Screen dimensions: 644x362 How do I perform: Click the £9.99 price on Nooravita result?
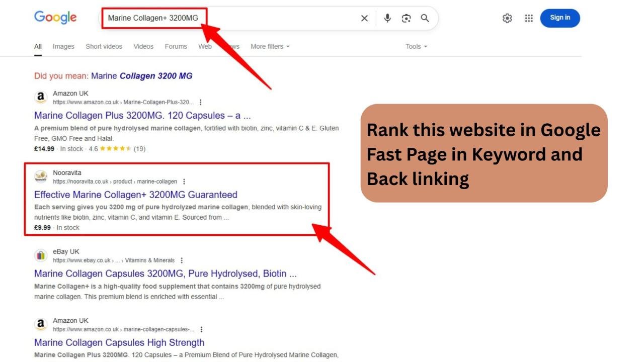[43, 228]
